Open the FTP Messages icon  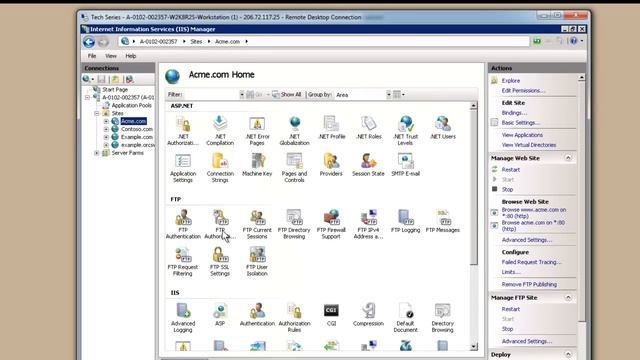click(443, 221)
